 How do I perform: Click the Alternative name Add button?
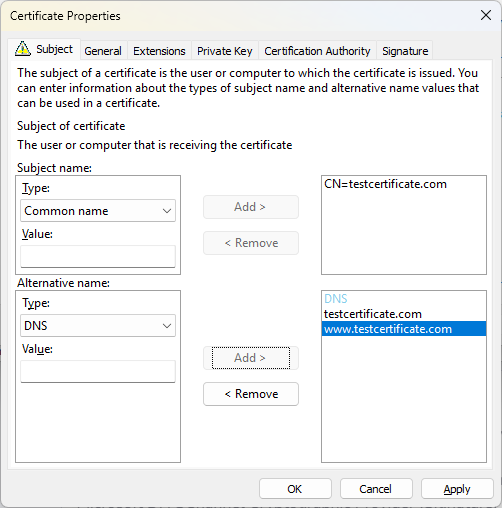tap(251, 358)
